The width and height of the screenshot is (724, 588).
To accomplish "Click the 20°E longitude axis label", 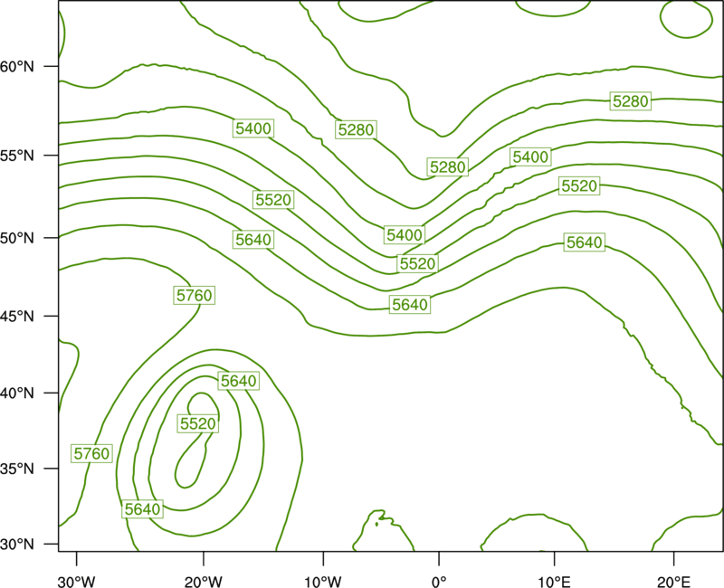I will coord(673,582).
